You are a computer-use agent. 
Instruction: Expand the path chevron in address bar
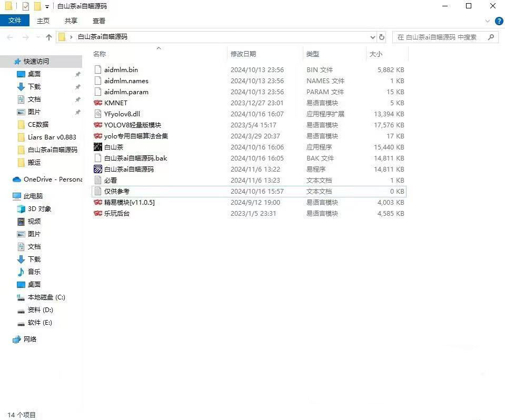71,37
